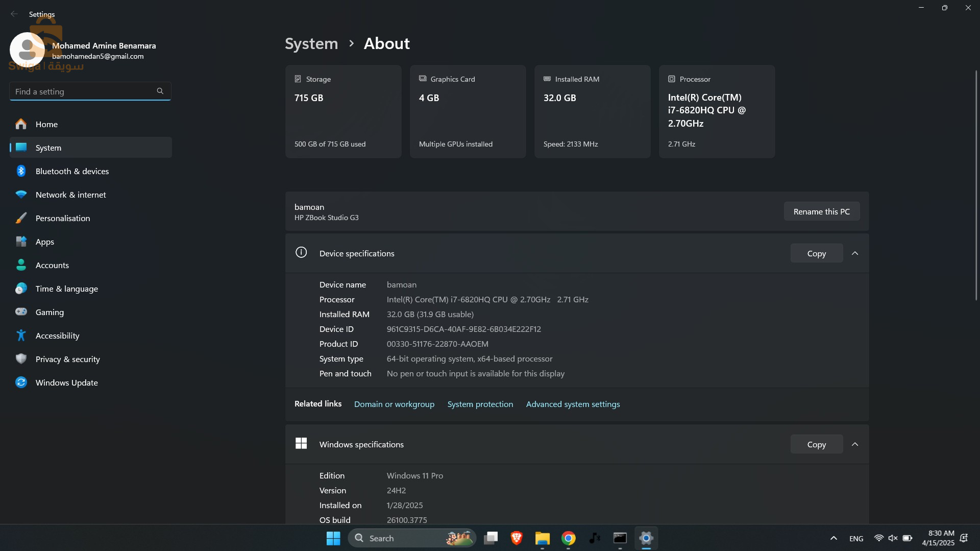980x551 pixels.
Task: Click the Network wifi icon in sidebar
Action: 21,195
